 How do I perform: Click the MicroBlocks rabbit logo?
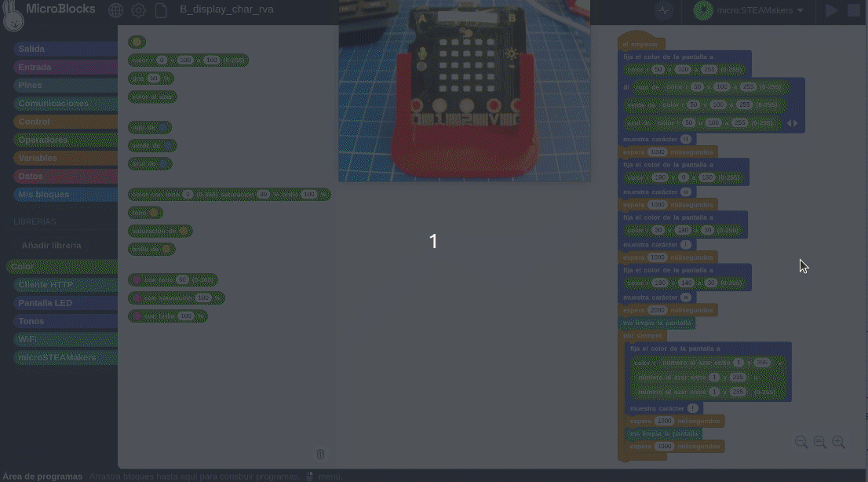click(x=13, y=16)
